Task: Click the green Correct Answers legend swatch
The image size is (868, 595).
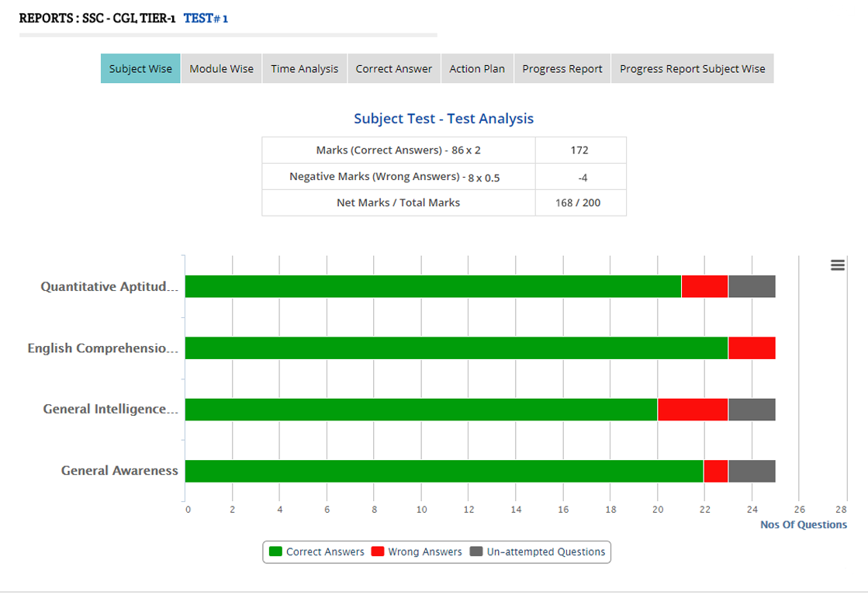Action: pos(275,552)
